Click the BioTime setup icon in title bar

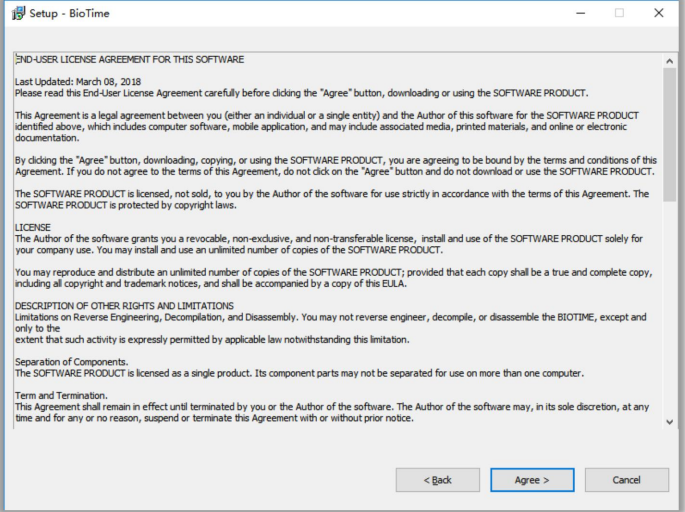pos(18,13)
